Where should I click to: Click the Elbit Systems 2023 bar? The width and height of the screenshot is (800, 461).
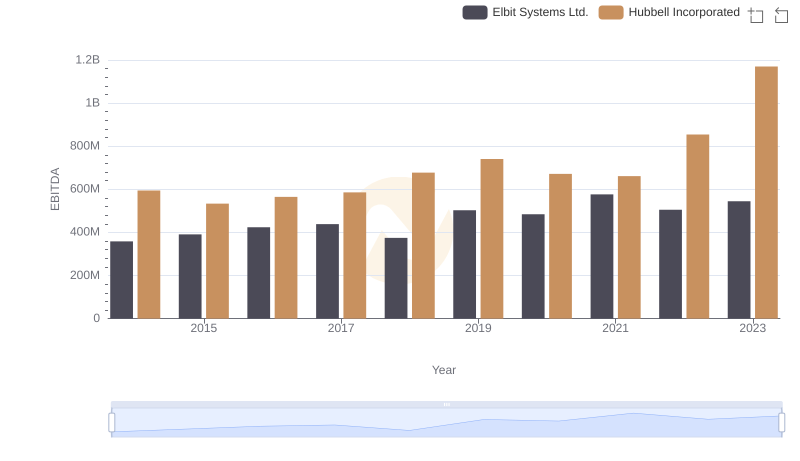pos(739,260)
